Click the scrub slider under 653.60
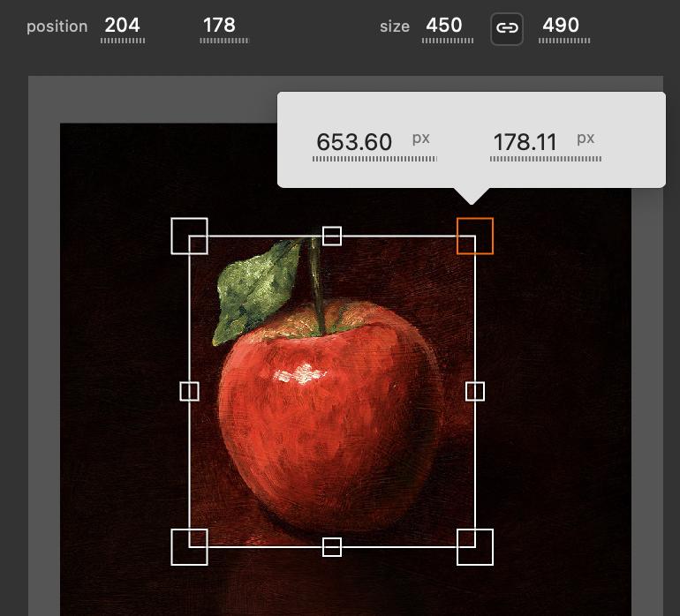The width and height of the screenshot is (680, 616). [374, 159]
